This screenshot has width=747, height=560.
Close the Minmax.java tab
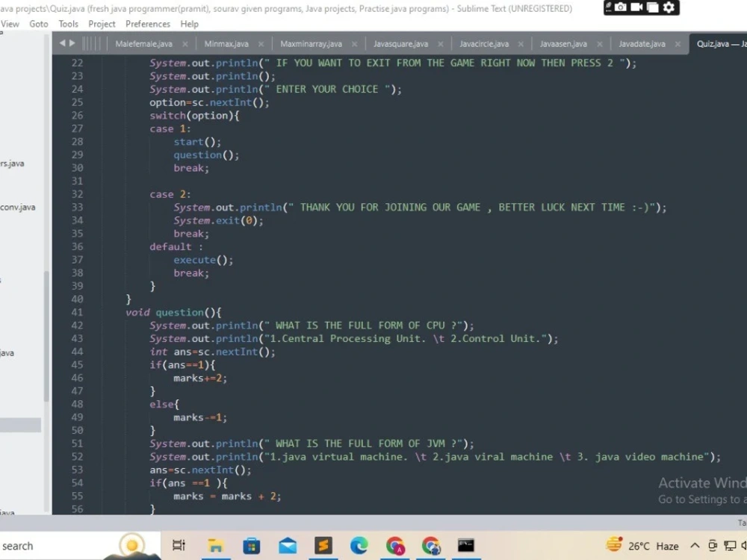point(261,44)
